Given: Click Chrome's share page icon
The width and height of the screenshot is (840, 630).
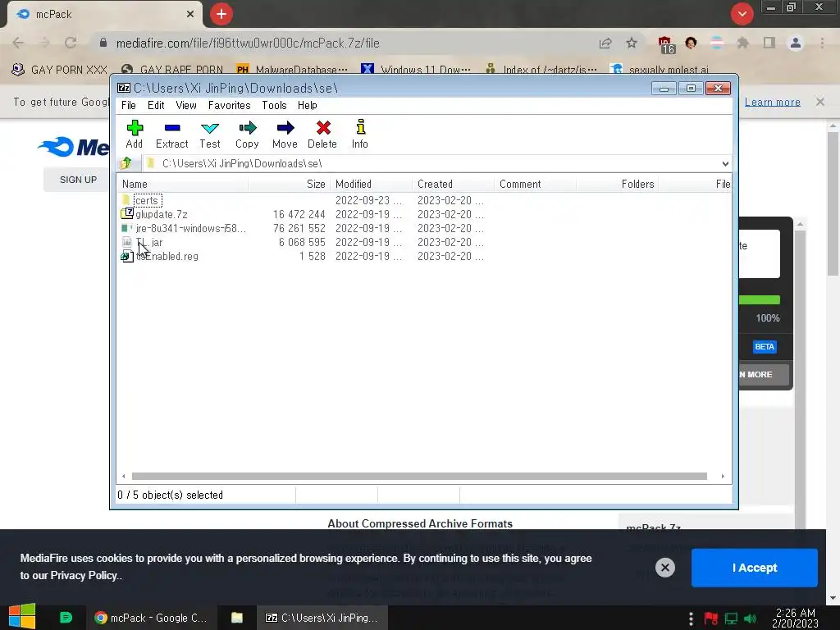Looking at the screenshot, I should coord(605,43).
